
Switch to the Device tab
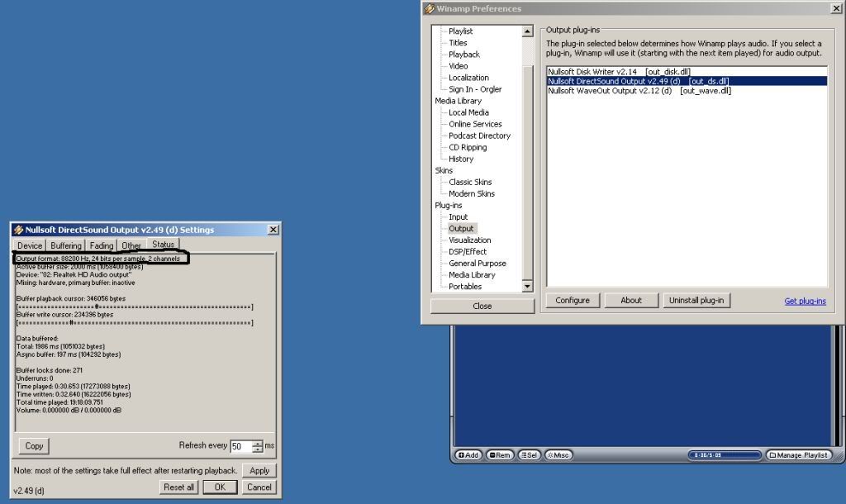click(x=30, y=245)
